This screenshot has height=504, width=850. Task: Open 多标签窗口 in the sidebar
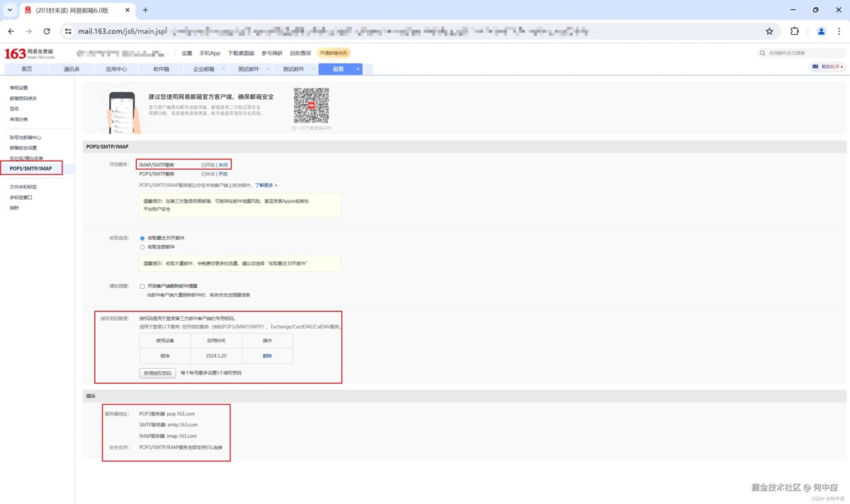click(x=21, y=197)
